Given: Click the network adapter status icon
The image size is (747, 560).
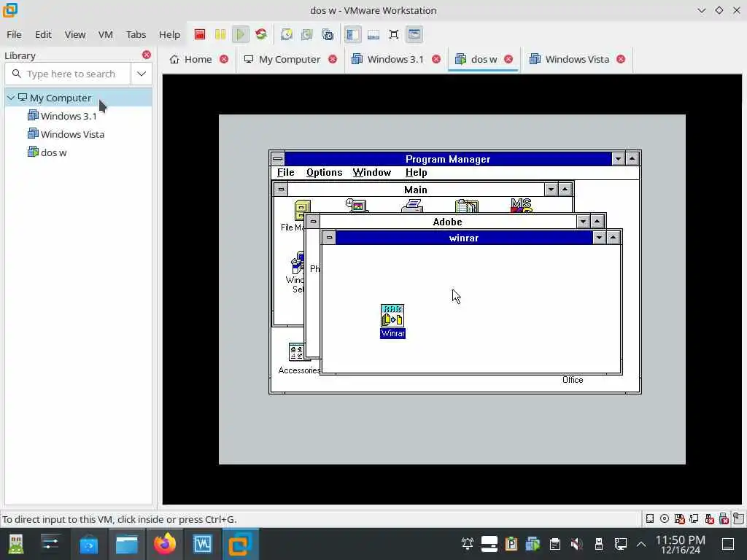Looking at the screenshot, I should coord(694,518).
